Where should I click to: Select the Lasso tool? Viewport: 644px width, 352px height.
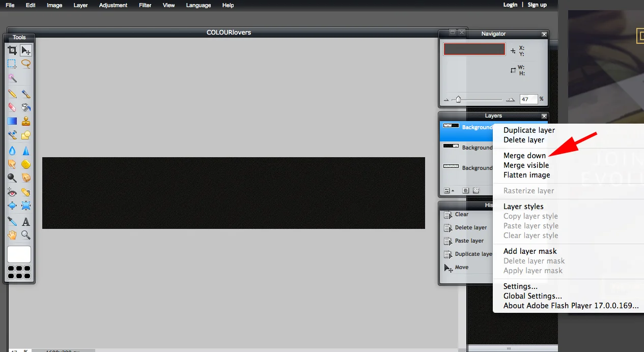click(x=26, y=64)
